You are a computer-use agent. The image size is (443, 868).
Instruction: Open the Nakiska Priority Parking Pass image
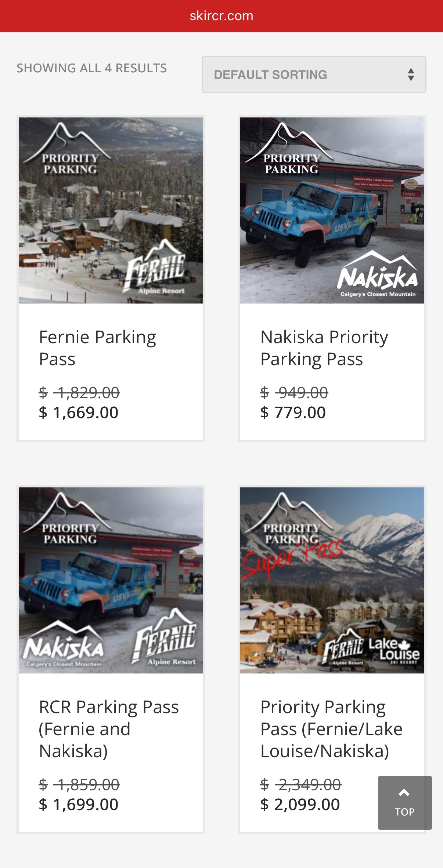pyautogui.click(x=332, y=210)
